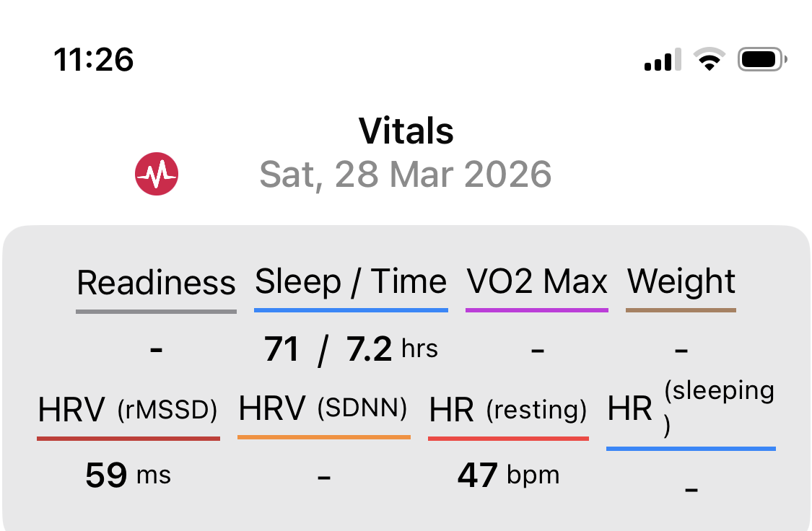
Task: Select the HR (sleeping) label
Action: click(x=691, y=408)
